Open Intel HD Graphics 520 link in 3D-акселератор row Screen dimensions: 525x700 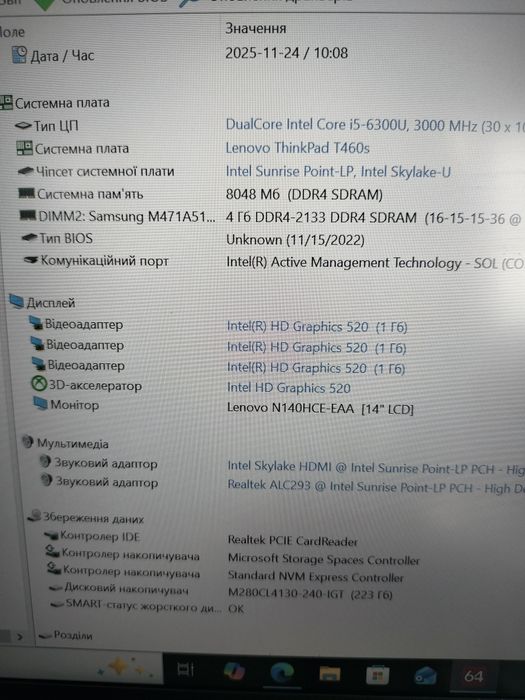(x=288, y=388)
